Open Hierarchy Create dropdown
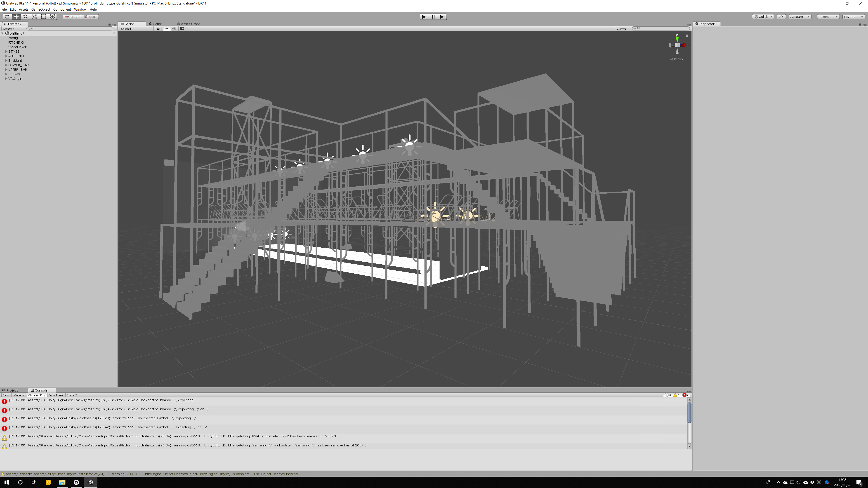Screen dimensions: 868x488 coord(8,29)
